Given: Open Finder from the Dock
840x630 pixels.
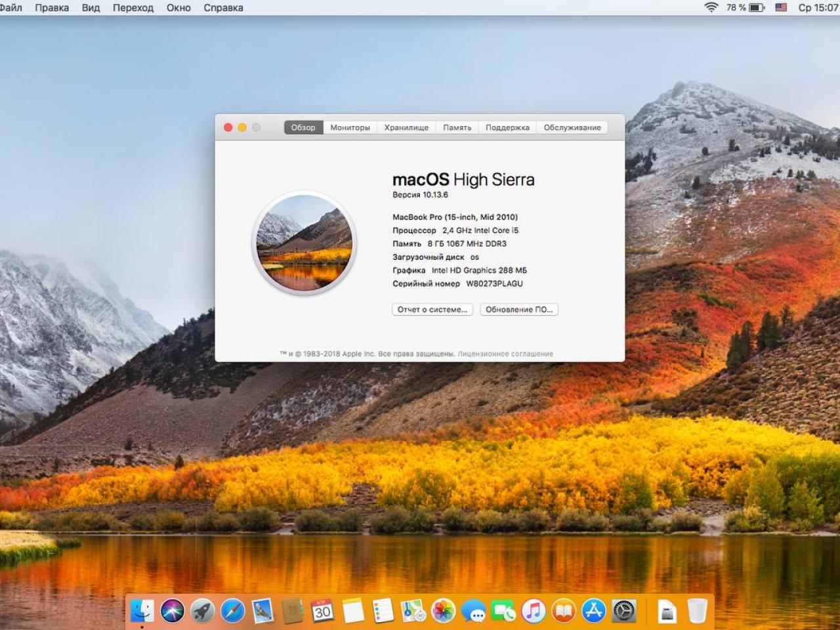Looking at the screenshot, I should 142,611.
